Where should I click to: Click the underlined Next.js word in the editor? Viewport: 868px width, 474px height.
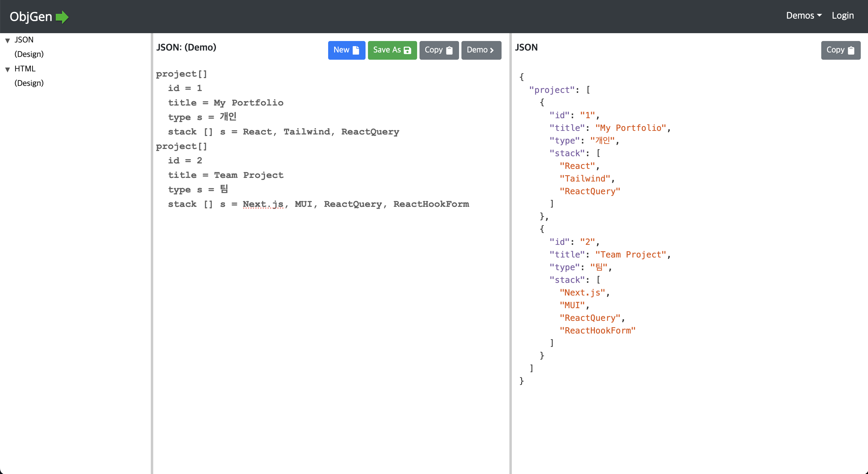pos(263,204)
